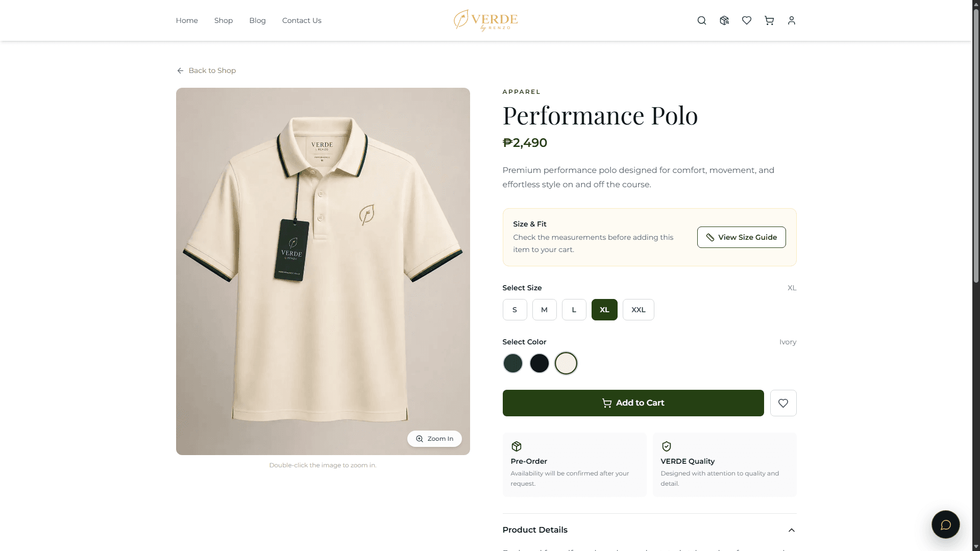Click the Add to Cart button

tap(633, 403)
